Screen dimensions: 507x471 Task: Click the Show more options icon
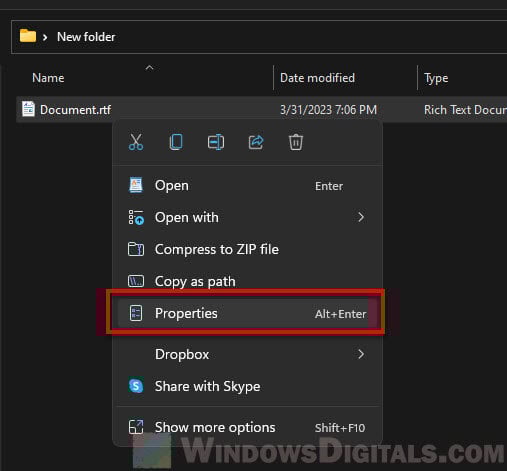tap(136, 427)
